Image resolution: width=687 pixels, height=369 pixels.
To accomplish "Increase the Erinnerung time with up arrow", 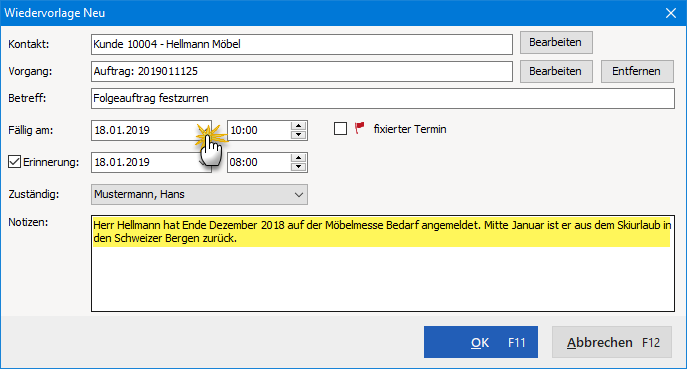I will tap(298, 158).
